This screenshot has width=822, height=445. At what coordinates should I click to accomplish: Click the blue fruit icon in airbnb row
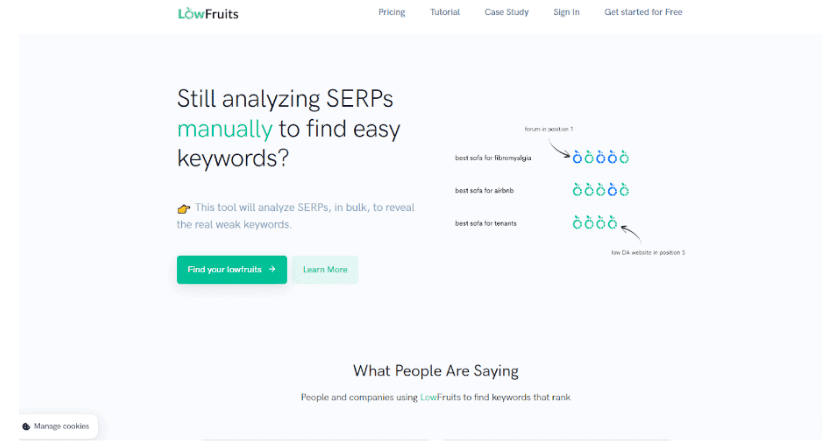(x=612, y=190)
